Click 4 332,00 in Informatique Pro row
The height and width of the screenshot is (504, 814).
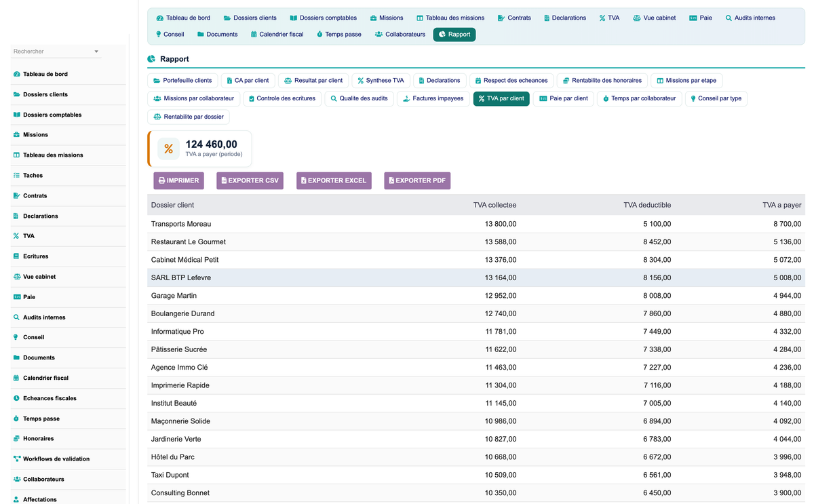coord(788,332)
